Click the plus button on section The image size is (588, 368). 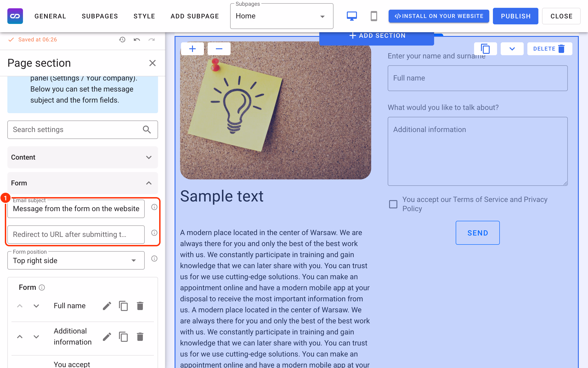(192, 49)
